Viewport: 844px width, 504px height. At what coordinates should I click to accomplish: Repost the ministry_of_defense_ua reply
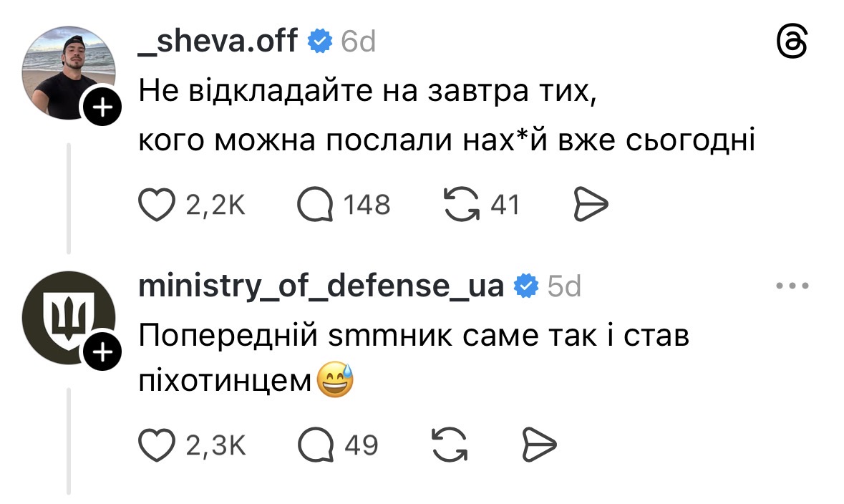(x=452, y=446)
